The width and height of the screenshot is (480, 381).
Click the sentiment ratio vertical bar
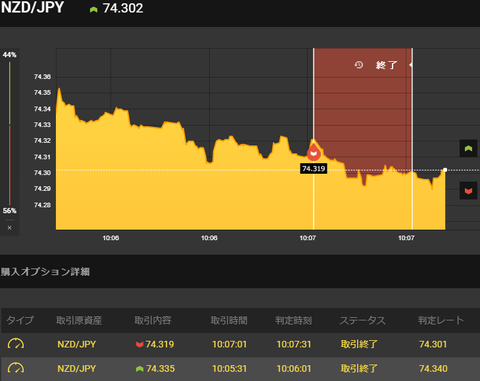coord(10,133)
